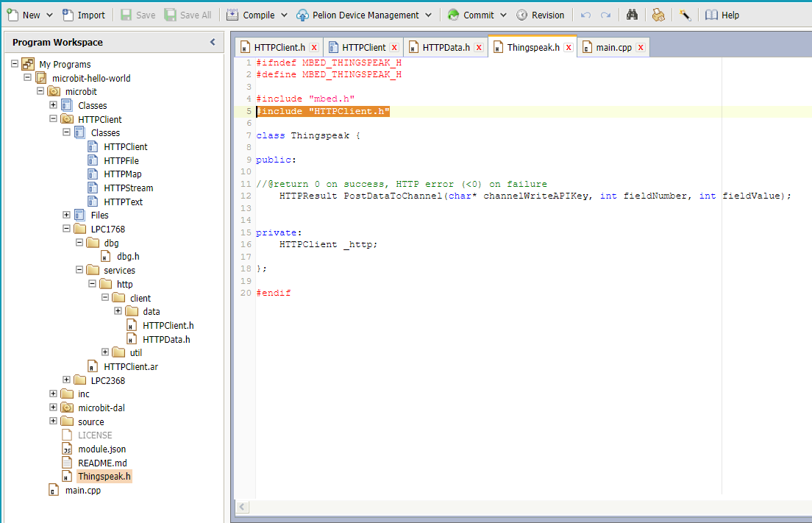Select the HTTPStream class item
812x523 pixels.
point(129,188)
